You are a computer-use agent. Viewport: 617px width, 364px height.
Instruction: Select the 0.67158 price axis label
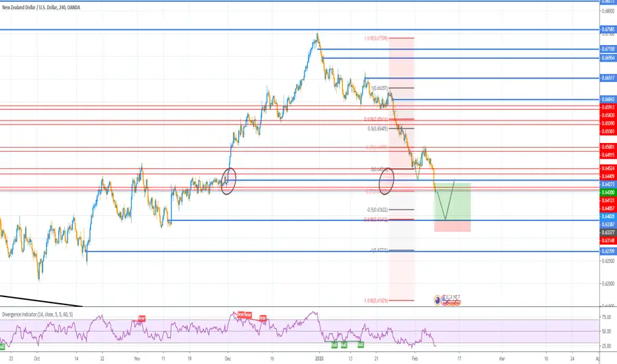tap(608, 49)
